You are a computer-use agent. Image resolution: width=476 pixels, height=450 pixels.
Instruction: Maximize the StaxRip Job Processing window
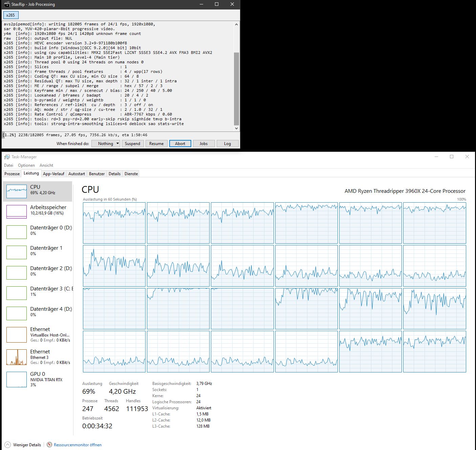[217, 4]
